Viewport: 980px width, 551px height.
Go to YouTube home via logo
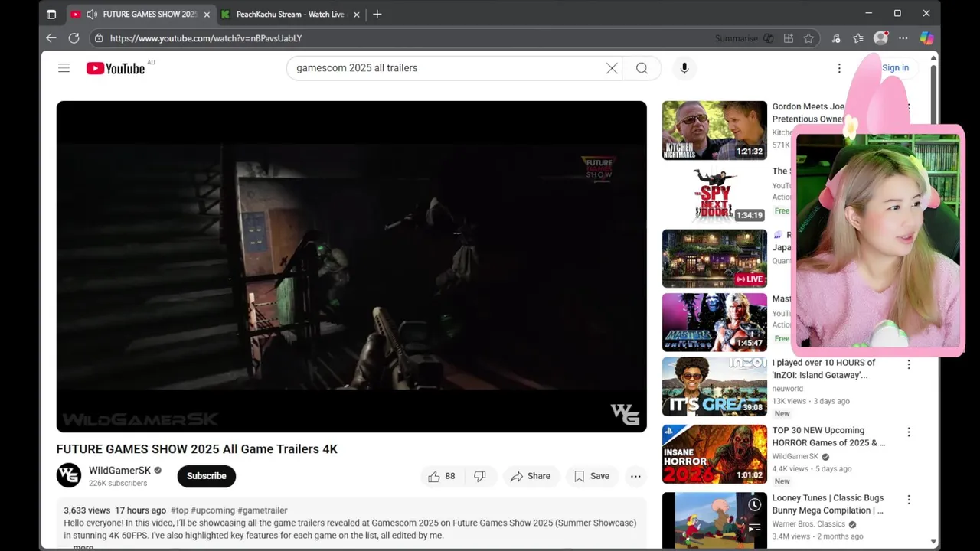pos(116,68)
